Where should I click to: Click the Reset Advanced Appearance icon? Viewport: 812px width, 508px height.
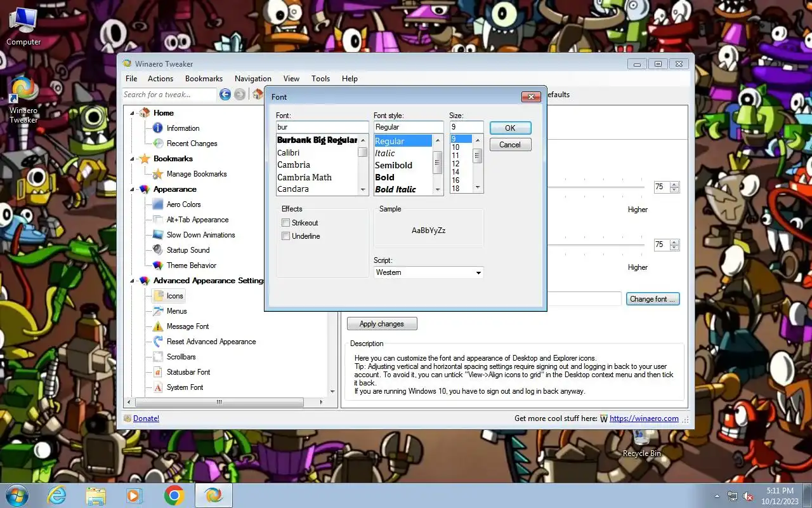[158, 342]
